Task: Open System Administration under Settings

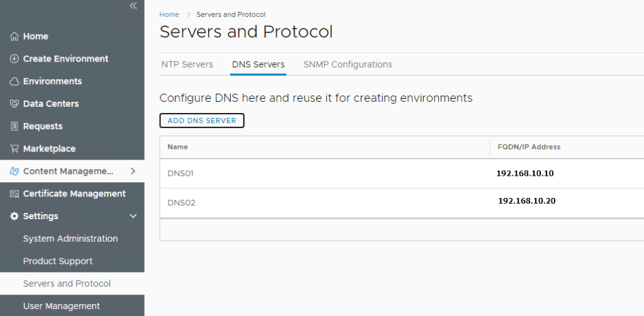Action: (x=70, y=239)
